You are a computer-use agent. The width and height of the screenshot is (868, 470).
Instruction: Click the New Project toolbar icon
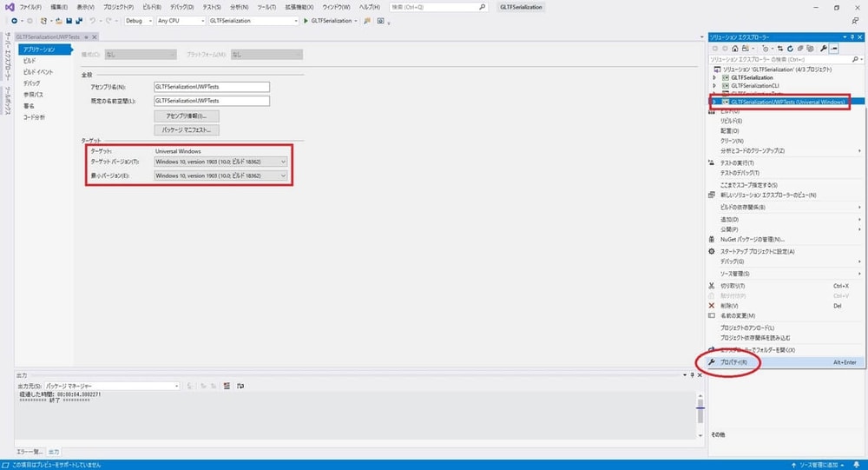pyautogui.click(x=43, y=21)
